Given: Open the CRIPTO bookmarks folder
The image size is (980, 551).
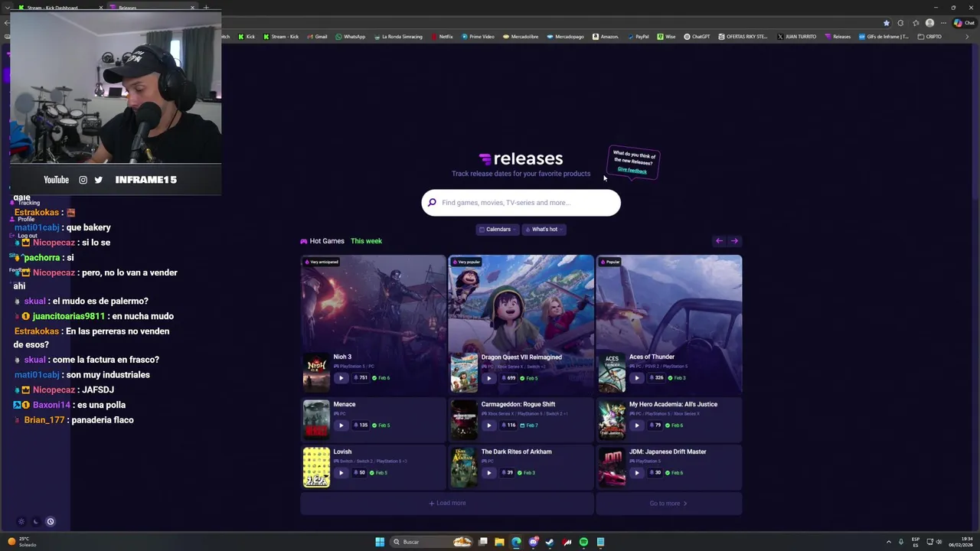Looking at the screenshot, I should 930,37.
